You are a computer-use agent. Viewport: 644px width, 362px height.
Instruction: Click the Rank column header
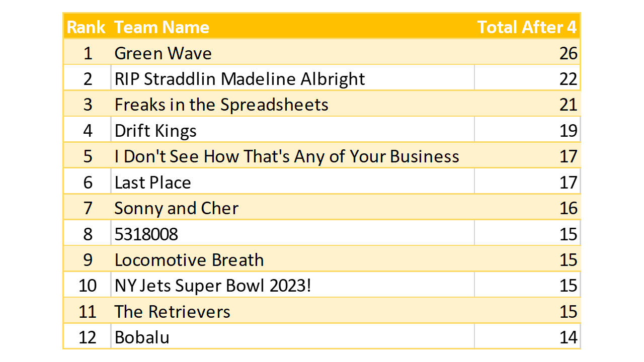86,27
